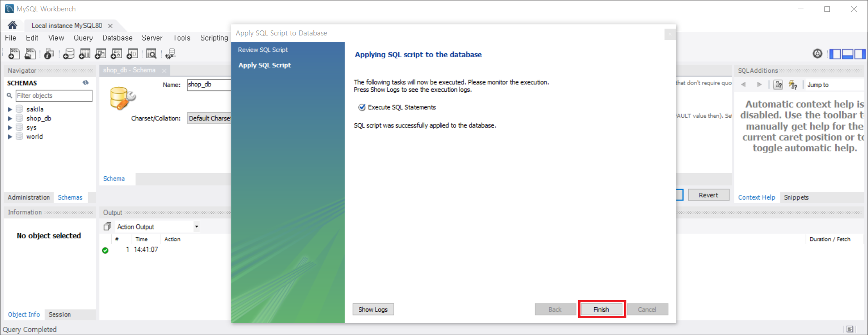Expand the world schema tree
The height and width of the screenshot is (335, 868).
pyautogui.click(x=10, y=136)
